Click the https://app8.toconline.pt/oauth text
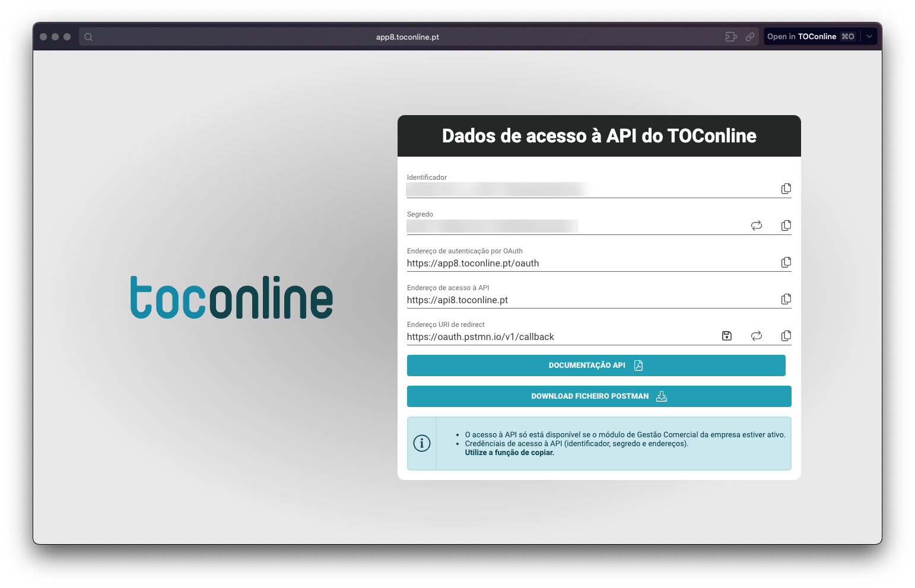Image resolution: width=915 pixels, height=588 pixels. (x=473, y=263)
